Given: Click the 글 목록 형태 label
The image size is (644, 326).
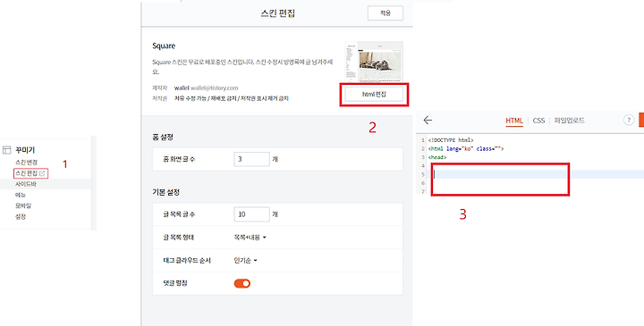Looking at the screenshot, I should tap(179, 238).
